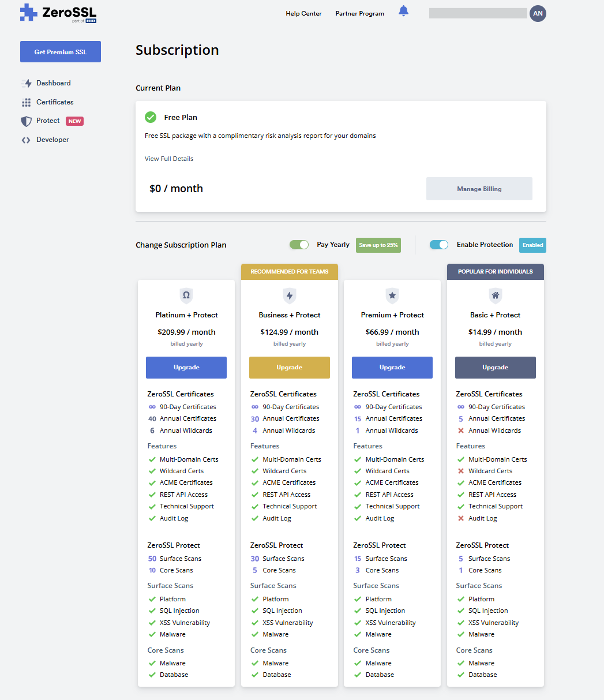
Task: Click the Certificates grid icon in sidebar
Action: pyautogui.click(x=27, y=103)
